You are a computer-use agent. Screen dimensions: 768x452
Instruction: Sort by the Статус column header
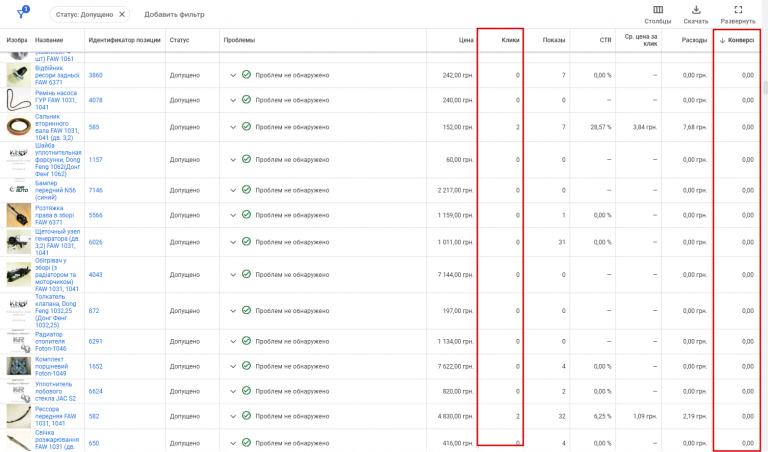[x=179, y=40]
